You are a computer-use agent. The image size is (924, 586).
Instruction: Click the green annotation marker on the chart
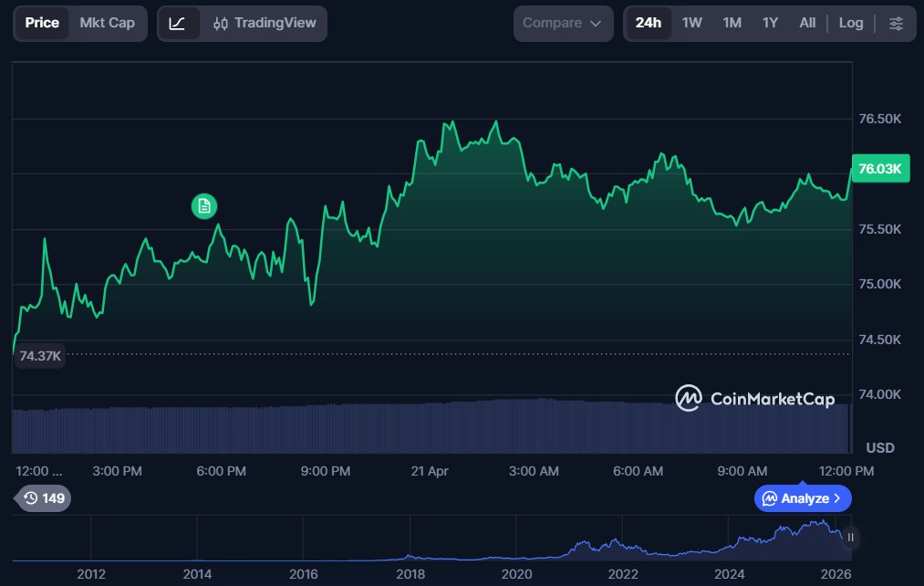tap(203, 206)
